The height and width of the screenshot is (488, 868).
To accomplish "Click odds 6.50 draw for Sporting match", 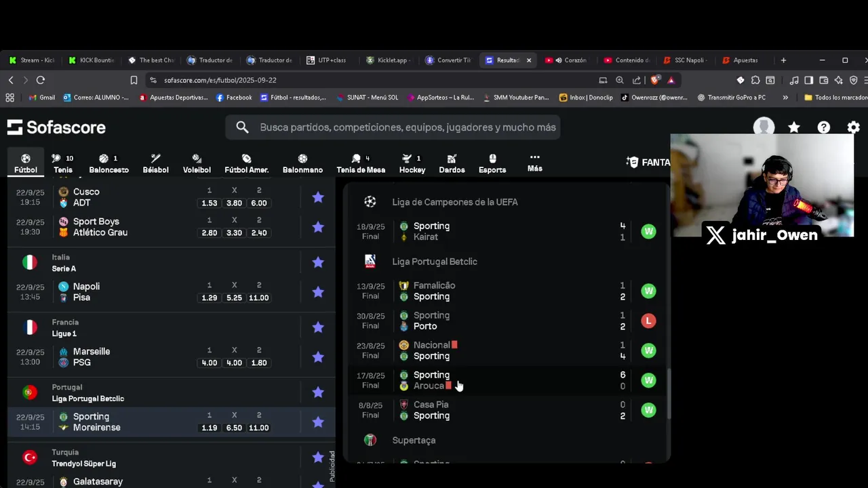I will point(234,428).
